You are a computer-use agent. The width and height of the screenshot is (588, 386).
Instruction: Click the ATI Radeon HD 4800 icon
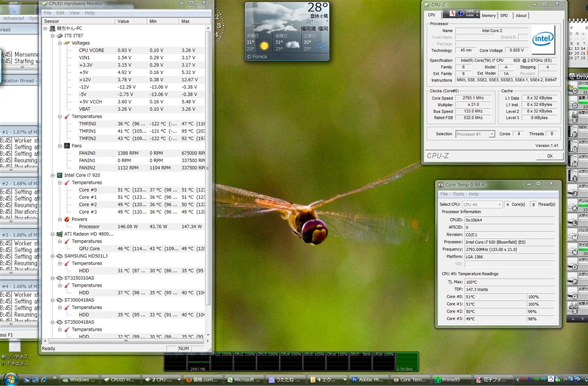pos(59,234)
